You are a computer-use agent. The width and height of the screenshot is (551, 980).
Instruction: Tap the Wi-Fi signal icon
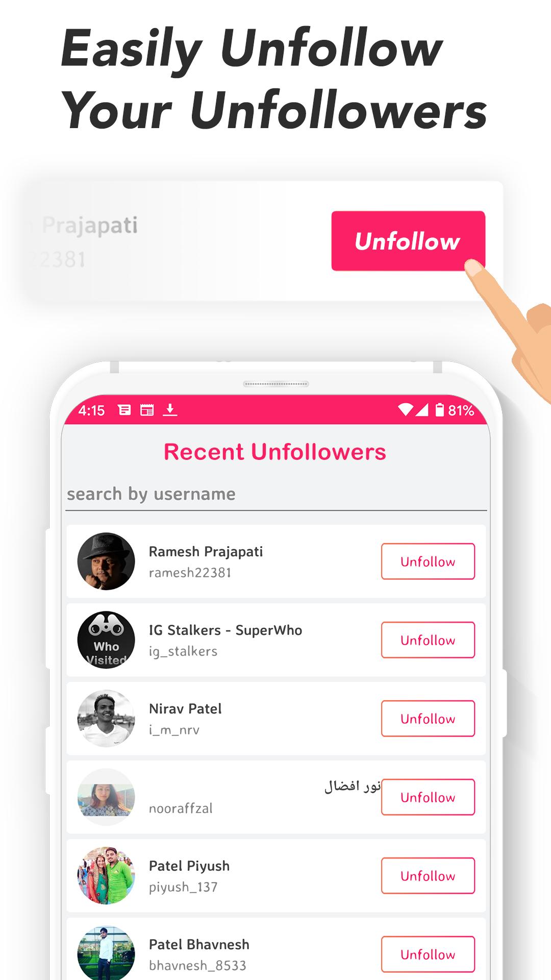pyautogui.click(x=406, y=410)
